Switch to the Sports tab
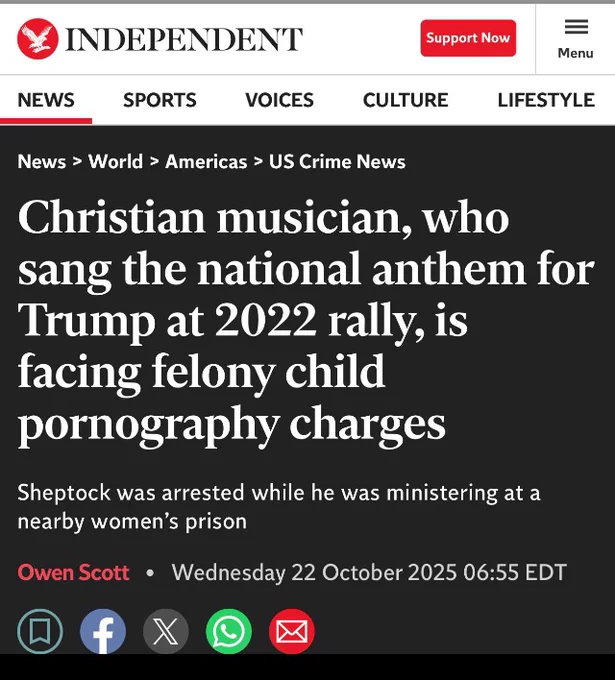The height and width of the screenshot is (680, 615). 160,100
